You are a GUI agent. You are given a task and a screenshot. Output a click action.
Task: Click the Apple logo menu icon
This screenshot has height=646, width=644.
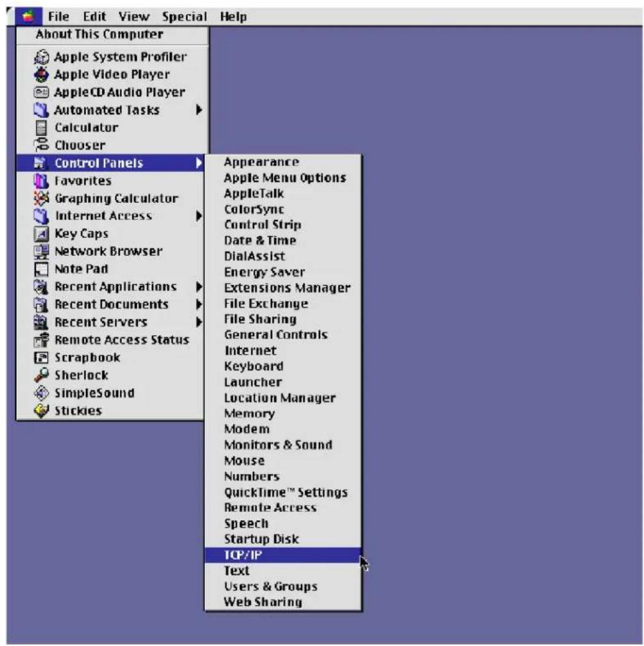click(28, 17)
